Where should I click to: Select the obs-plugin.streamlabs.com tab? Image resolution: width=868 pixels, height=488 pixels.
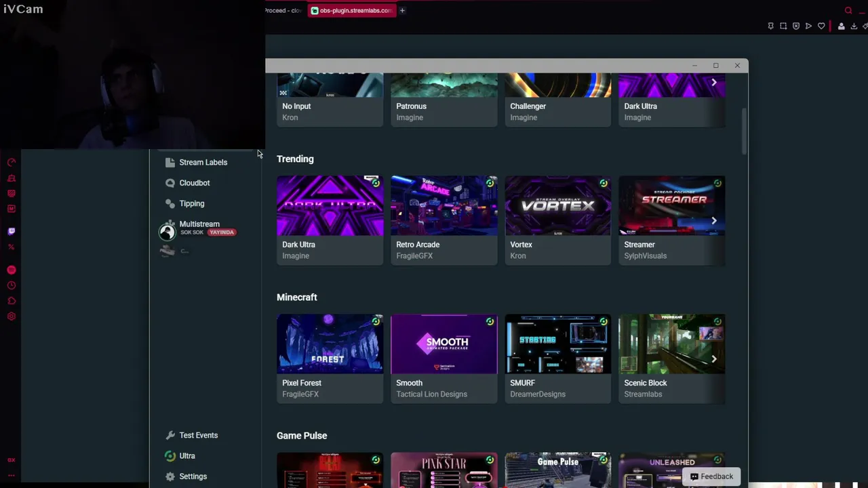coord(351,10)
